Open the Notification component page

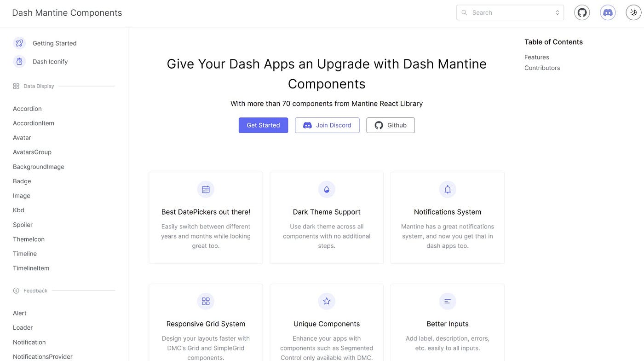coord(29,342)
